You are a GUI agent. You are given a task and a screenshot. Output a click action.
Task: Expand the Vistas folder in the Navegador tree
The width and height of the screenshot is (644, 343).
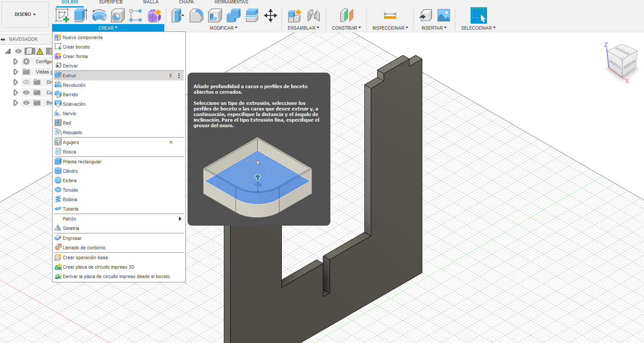(15, 72)
